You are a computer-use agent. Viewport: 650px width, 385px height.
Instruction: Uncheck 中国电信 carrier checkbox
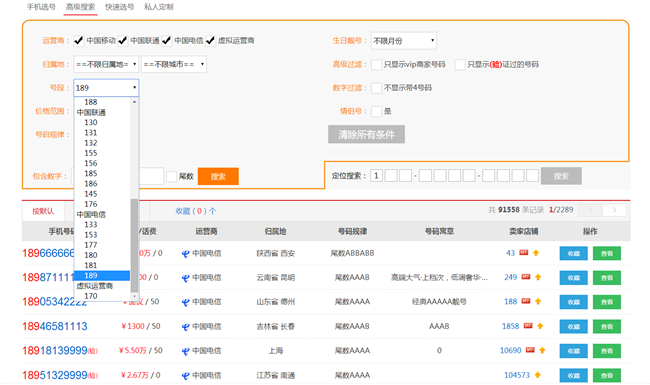(167, 41)
